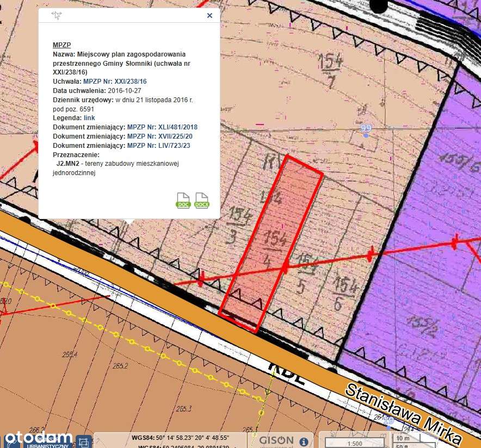Download plan info as DOCX file
The height and width of the screenshot is (448, 481).
[201, 201]
